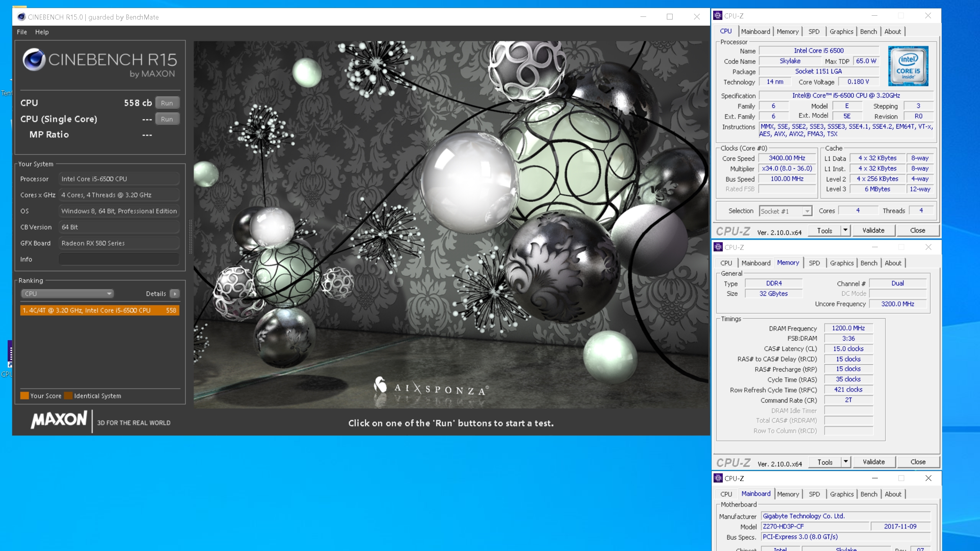
Task: Close the bottom CPU-Z window via X
Action: (928, 478)
